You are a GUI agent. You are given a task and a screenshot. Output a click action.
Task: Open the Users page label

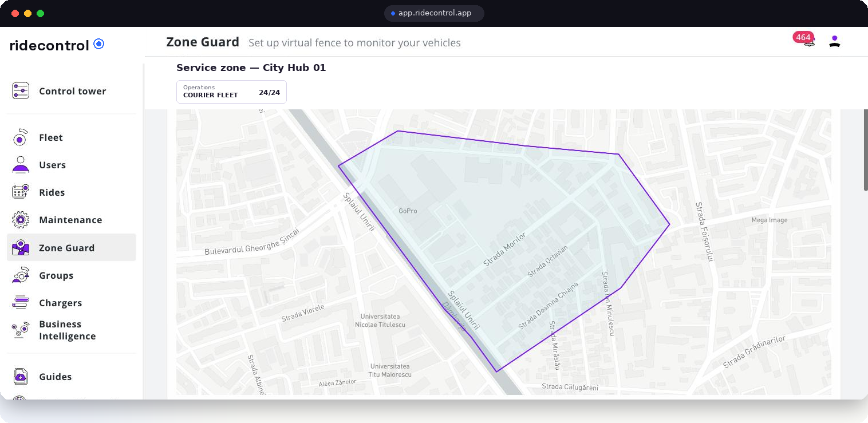(53, 165)
